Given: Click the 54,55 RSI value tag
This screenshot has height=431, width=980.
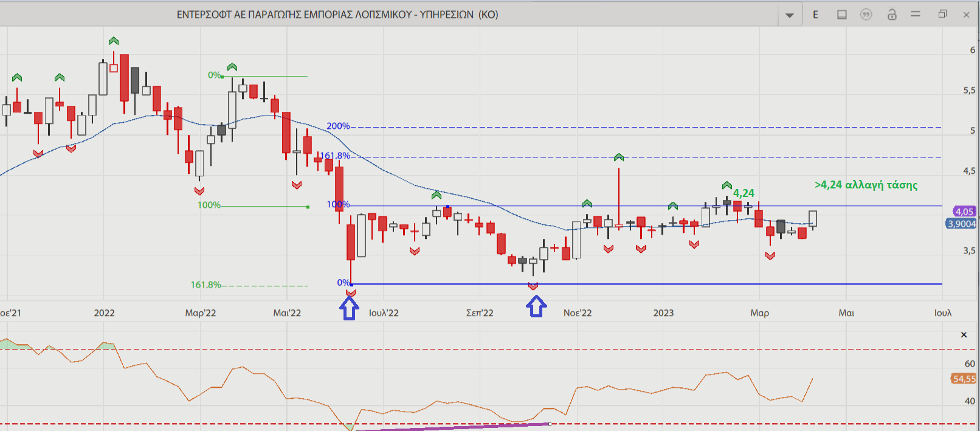Looking at the screenshot, I should 964,379.
